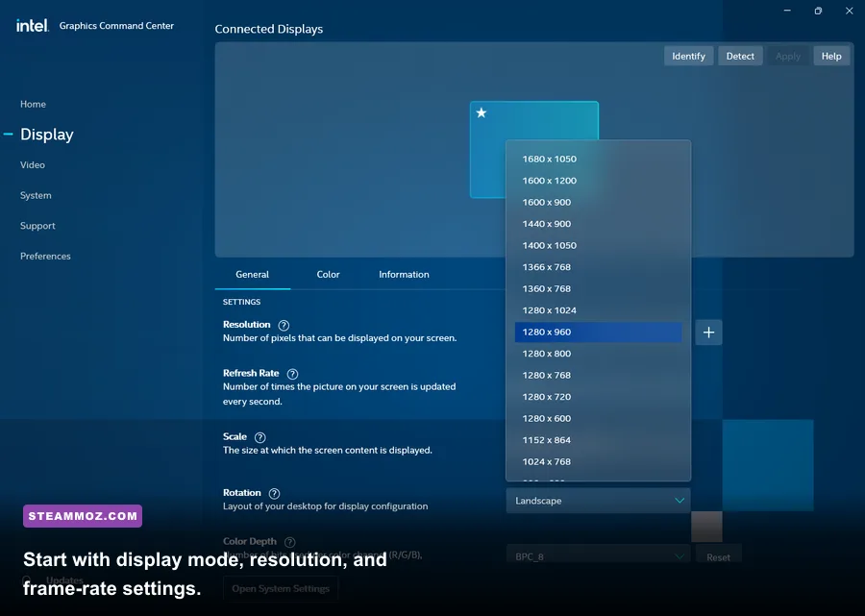Switch to the General tab
This screenshot has width=865, height=616.
tap(252, 275)
